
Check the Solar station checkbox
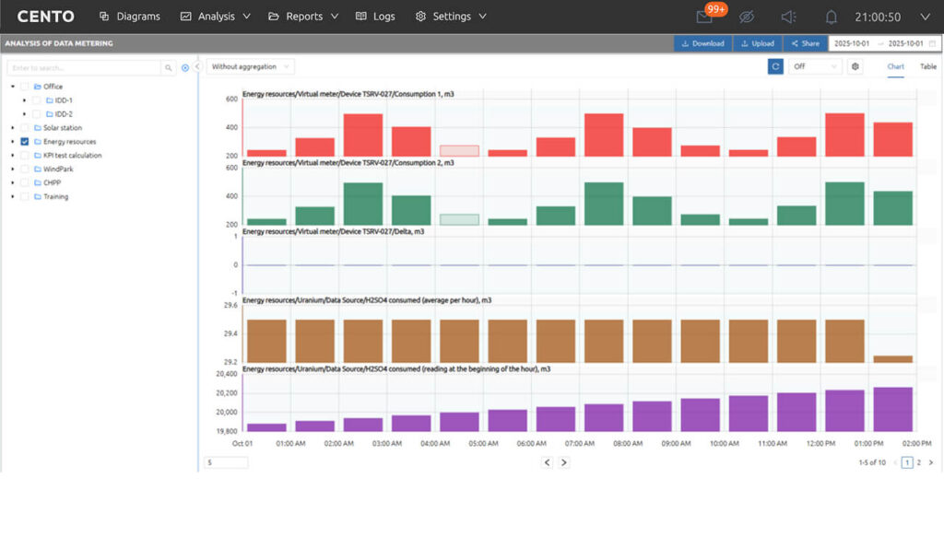(25, 128)
